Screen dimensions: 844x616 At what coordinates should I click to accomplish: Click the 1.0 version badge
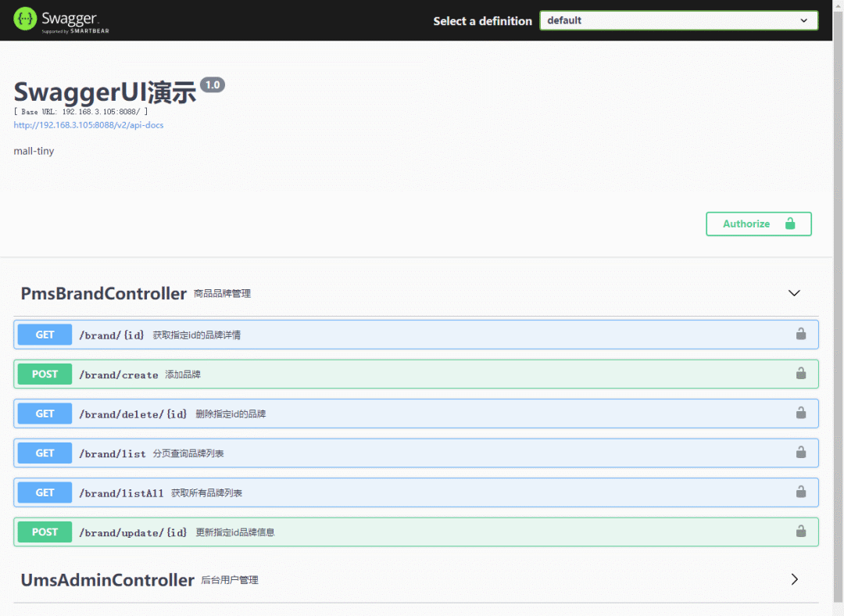click(x=212, y=84)
